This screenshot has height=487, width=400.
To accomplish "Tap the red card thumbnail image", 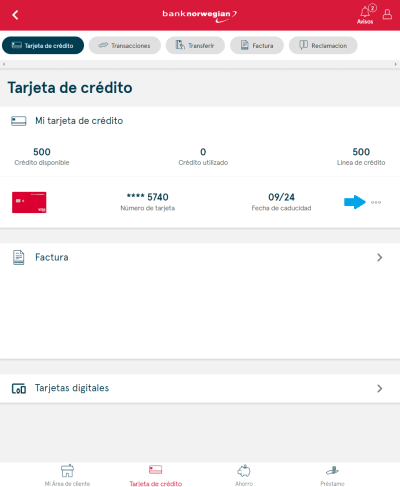I will click(x=29, y=202).
